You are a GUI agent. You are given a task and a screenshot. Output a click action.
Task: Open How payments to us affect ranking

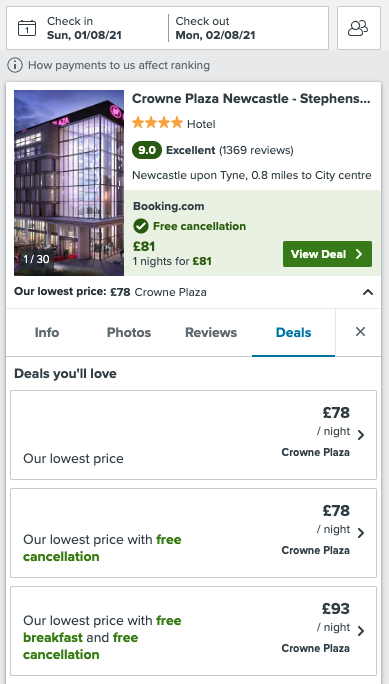tap(119, 65)
